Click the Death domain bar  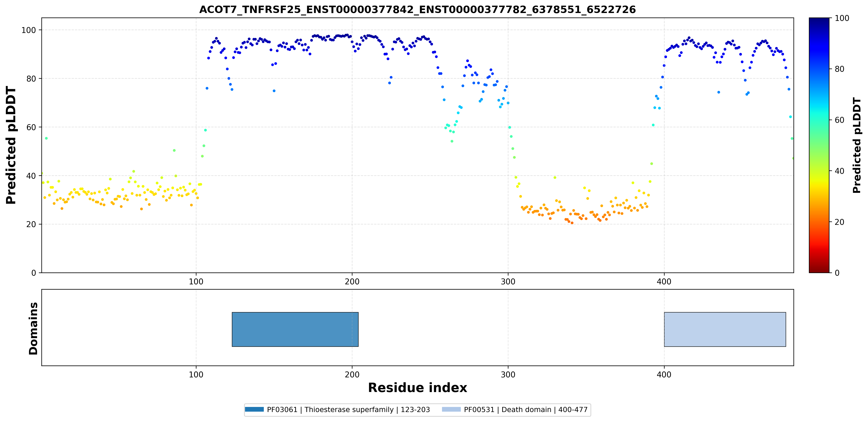(725, 329)
